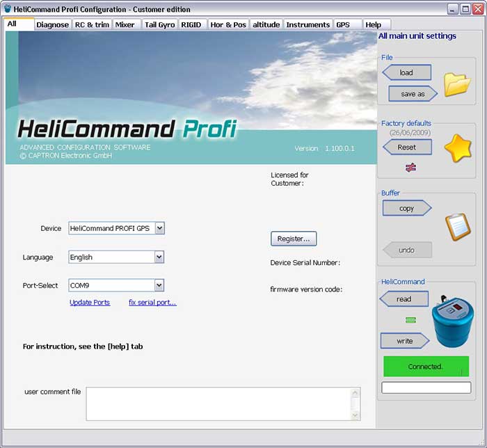Click the red not-equal indicator under Reset

tap(410, 168)
